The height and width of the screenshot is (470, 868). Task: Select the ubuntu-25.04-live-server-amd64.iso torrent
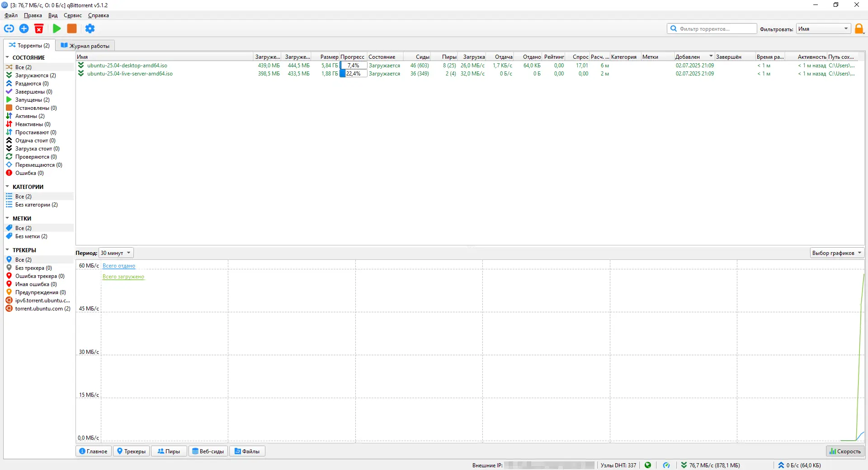coord(130,74)
